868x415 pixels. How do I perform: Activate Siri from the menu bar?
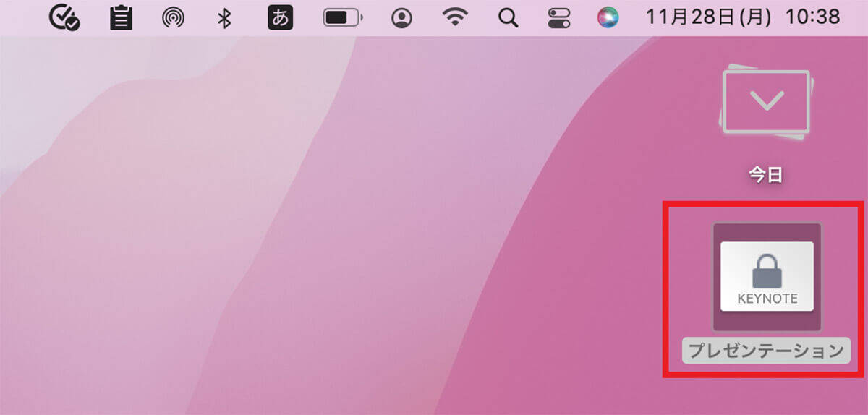pos(608,17)
